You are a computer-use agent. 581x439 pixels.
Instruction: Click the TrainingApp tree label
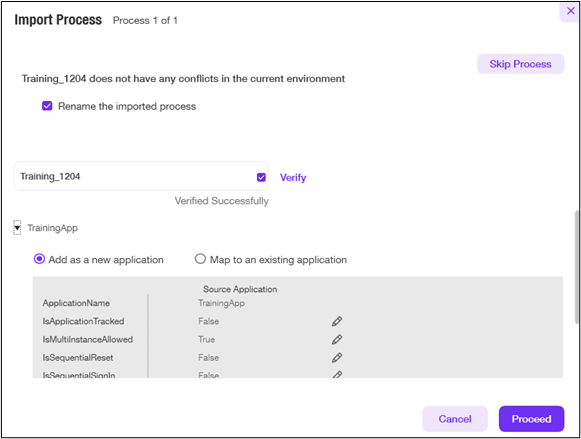(53, 228)
